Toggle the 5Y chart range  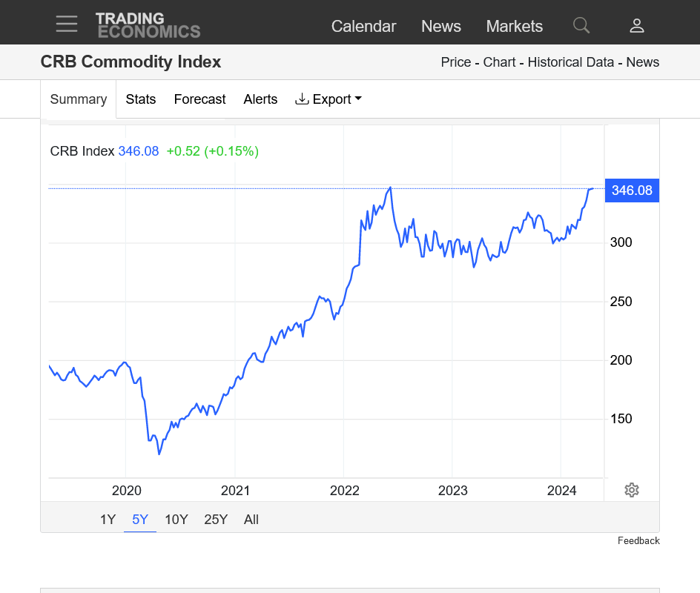139,519
